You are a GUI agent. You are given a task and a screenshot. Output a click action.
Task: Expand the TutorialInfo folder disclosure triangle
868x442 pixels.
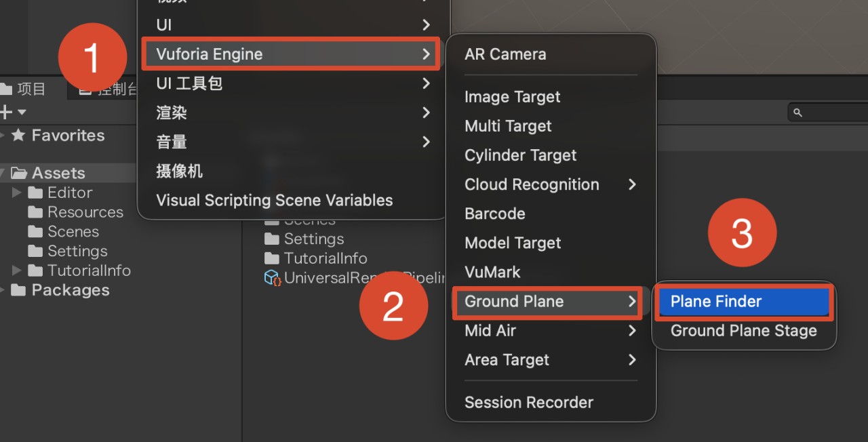click(18, 270)
